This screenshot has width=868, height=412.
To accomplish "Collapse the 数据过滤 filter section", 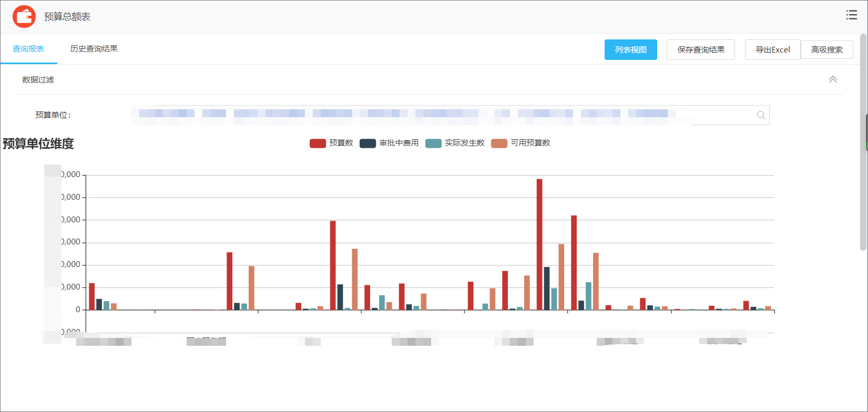I will [x=833, y=79].
